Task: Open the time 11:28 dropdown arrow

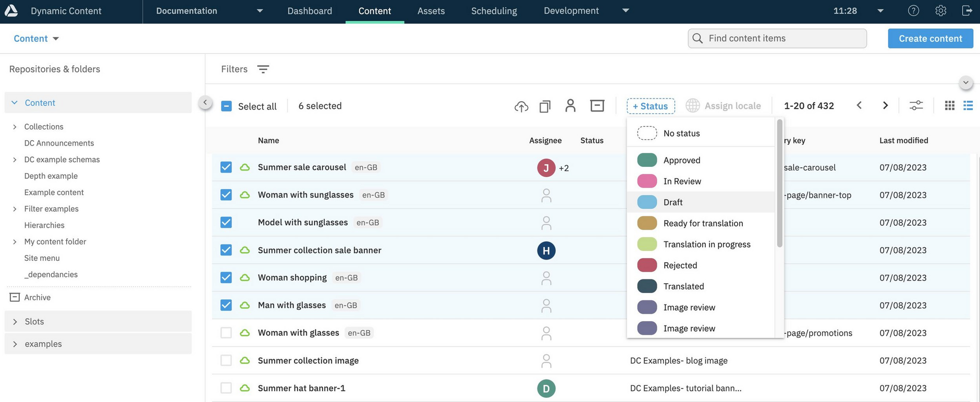Action: click(880, 10)
